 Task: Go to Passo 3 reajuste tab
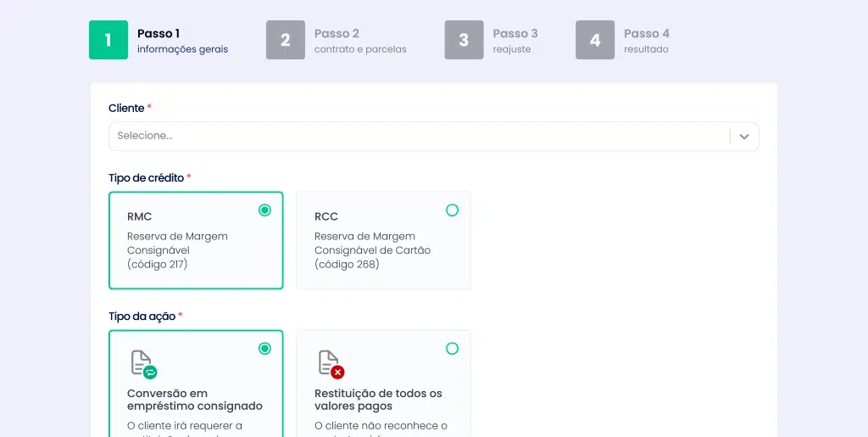(515, 41)
